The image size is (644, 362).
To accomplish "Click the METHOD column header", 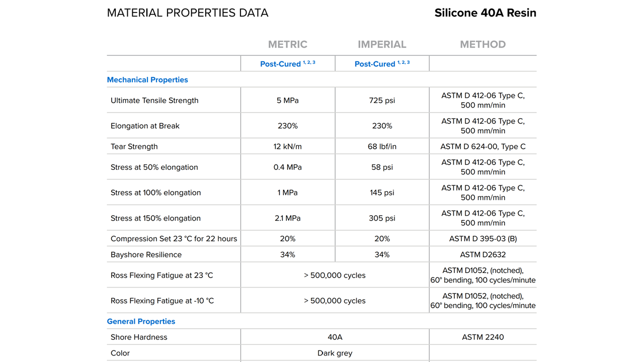I will click(482, 44).
